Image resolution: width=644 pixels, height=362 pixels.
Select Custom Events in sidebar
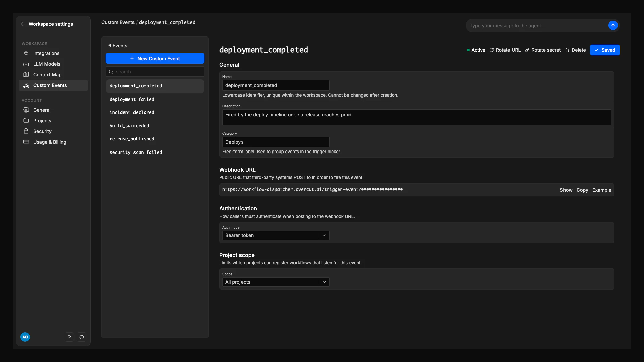coord(53,85)
